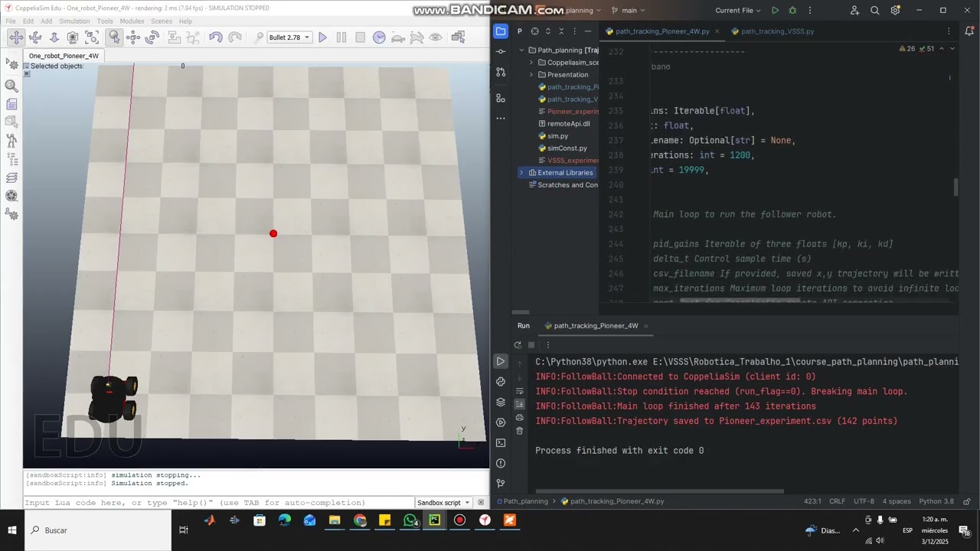The height and width of the screenshot is (551, 980).
Task: Speed up simulation with rabbit icon
Action: (417, 37)
